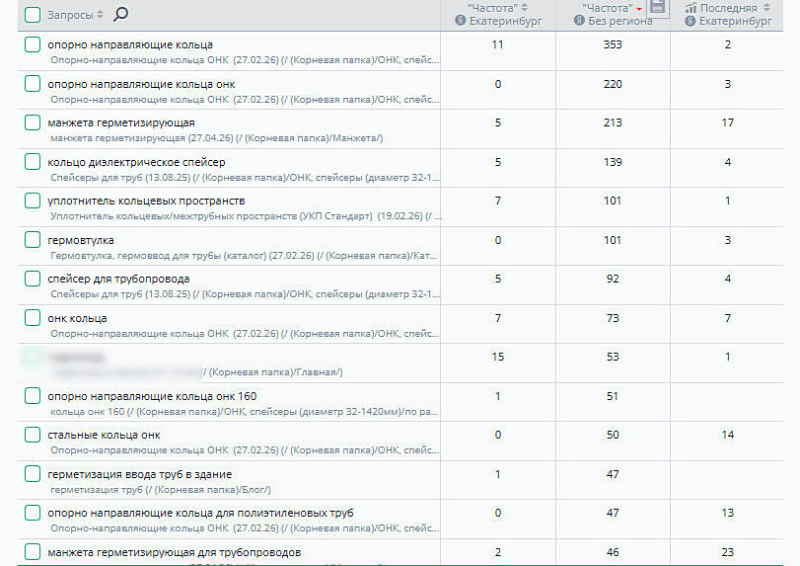Tick the select-all checkbox in table header

tap(33, 15)
